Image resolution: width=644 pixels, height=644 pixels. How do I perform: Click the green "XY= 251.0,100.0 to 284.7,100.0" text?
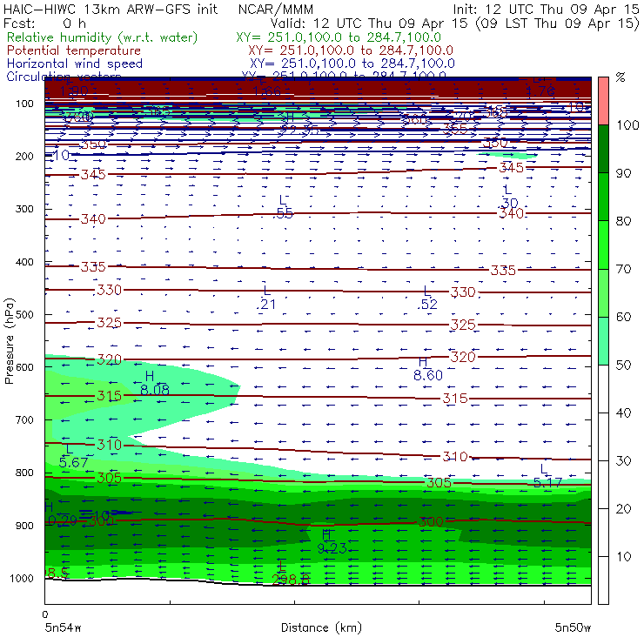point(339,37)
